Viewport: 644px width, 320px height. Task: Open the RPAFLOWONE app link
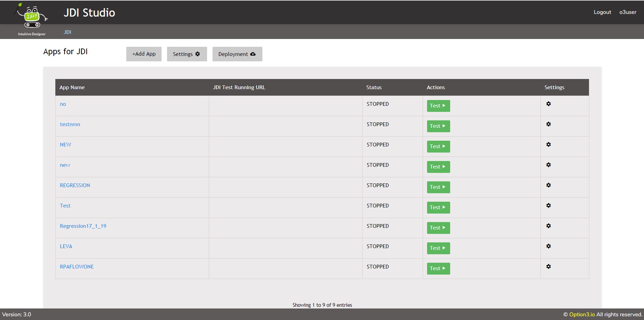(x=77, y=267)
